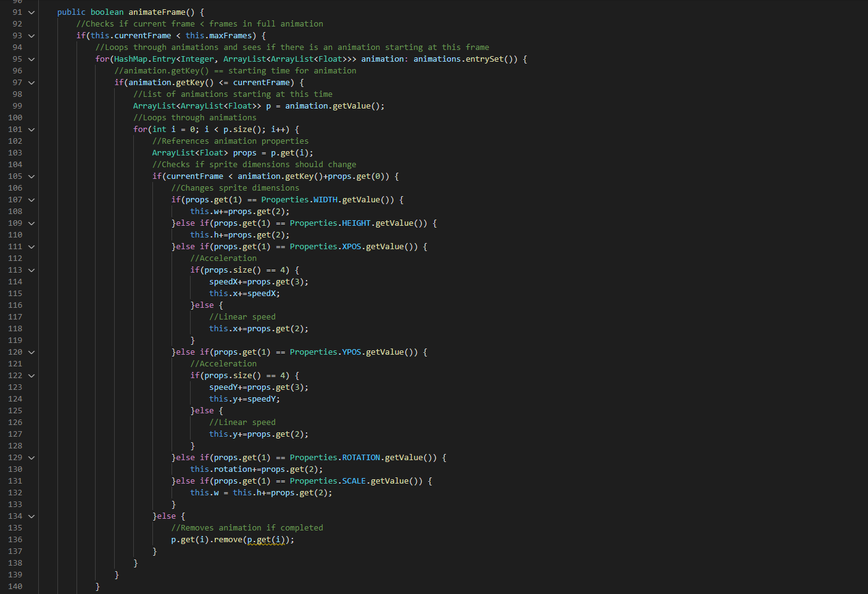Screen dimensions: 868x594
Task: Fold the maxFrames if-block at line 93
Action: point(31,36)
